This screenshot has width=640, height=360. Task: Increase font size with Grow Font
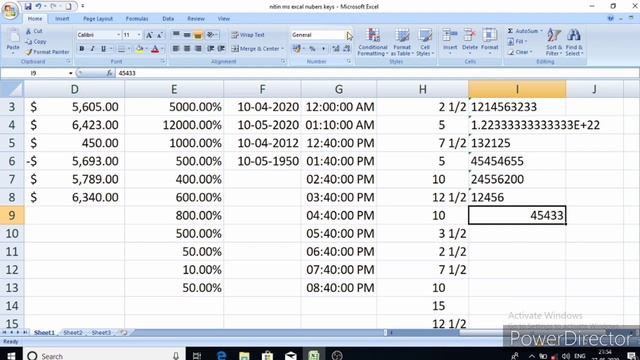coord(149,35)
